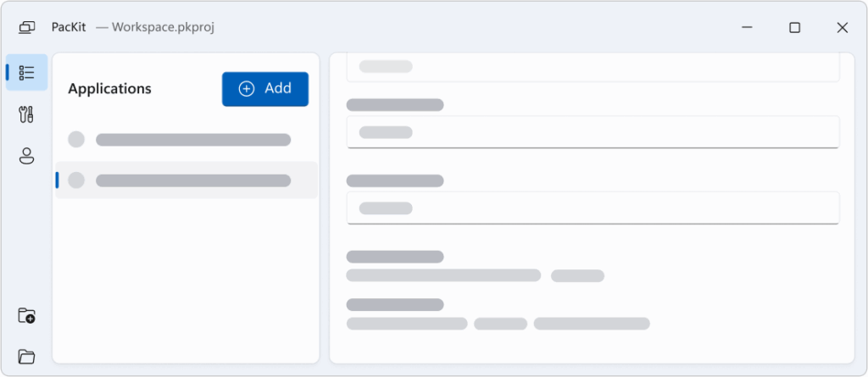Screen dimensions: 868x377
Task: Click the Add application button
Action: click(x=265, y=89)
